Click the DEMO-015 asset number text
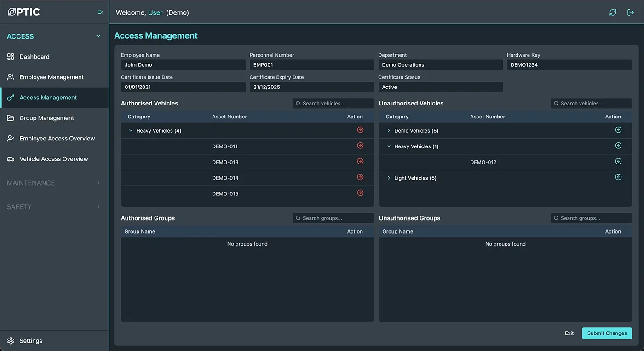Viewport: 644px width, 351px height. (x=225, y=194)
